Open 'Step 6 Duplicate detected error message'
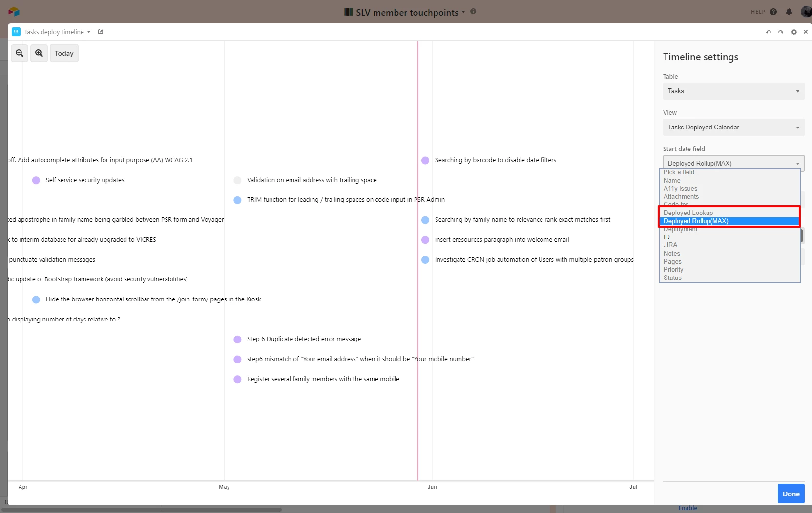The height and width of the screenshot is (513, 812). click(x=304, y=339)
